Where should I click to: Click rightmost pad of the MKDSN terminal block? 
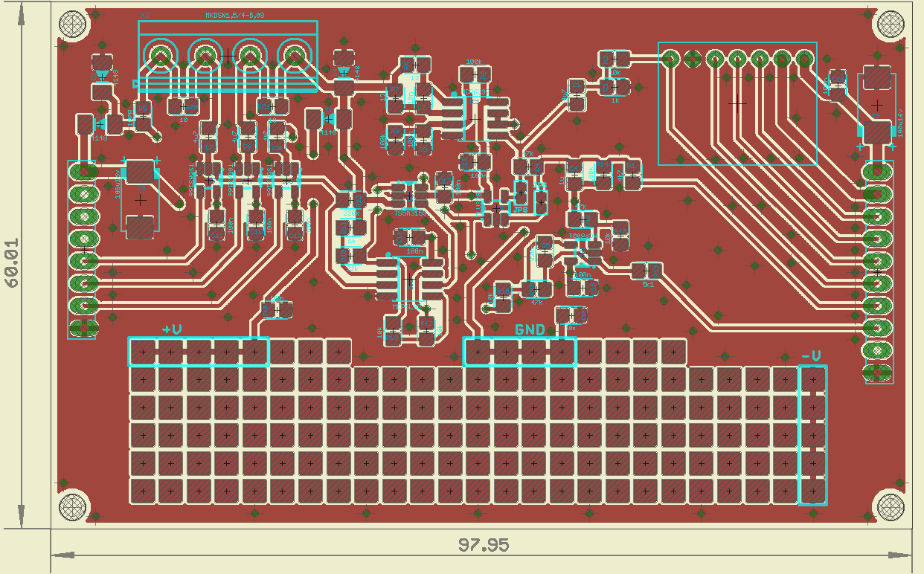(x=295, y=56)
